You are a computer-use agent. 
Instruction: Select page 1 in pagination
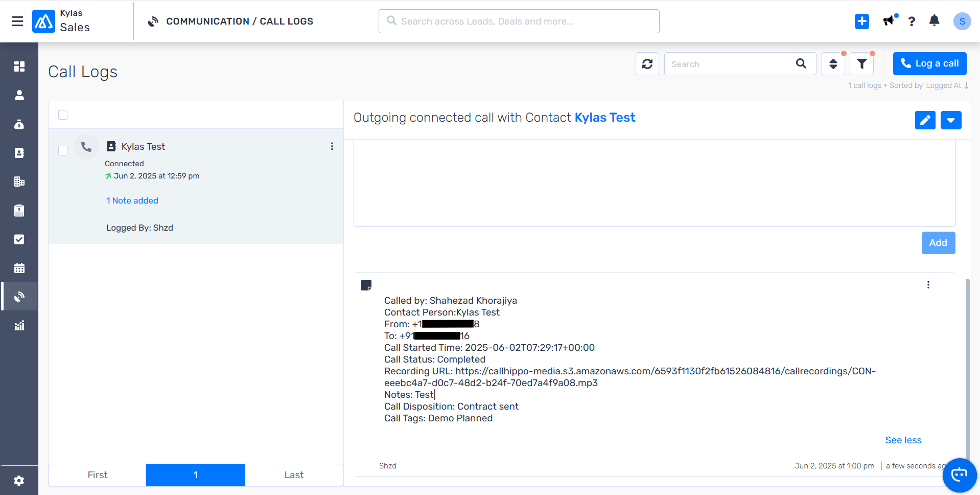click(196, 475)
